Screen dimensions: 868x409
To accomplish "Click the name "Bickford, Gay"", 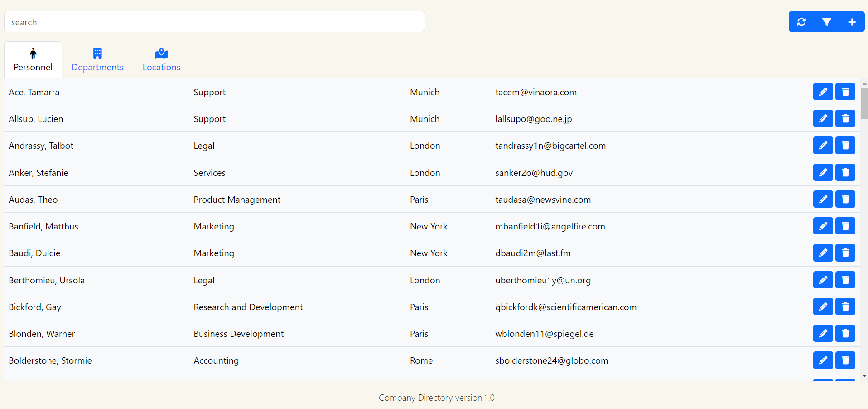I will 35,307.
